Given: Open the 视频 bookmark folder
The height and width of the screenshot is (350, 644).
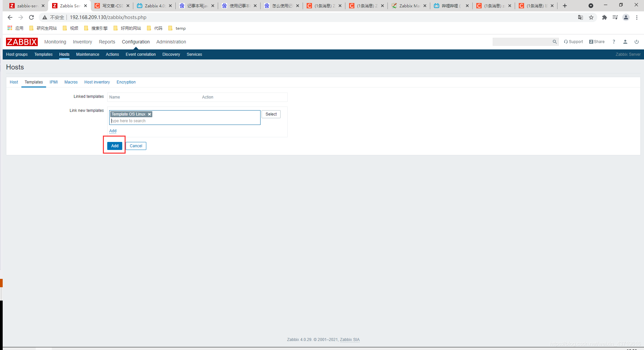Looking at the screenshot, I should click(70, 28).
